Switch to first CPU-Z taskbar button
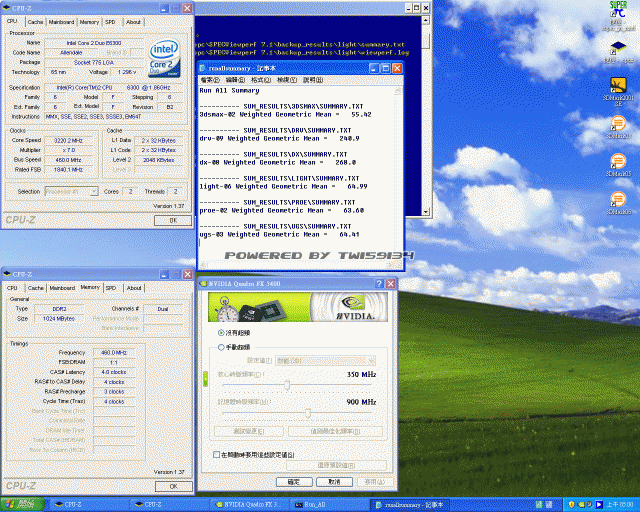The height and width of the screenshot is (512, 640). [x=88, y=505]
